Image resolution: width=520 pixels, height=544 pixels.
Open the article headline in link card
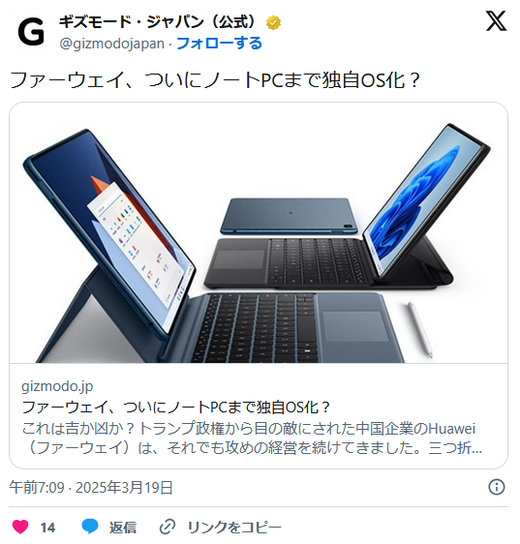point(176,407)
